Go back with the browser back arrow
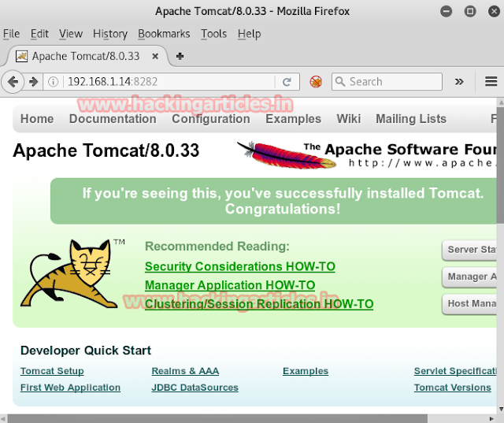The width and height of the screenshot is (504, 423). [13, 82]
